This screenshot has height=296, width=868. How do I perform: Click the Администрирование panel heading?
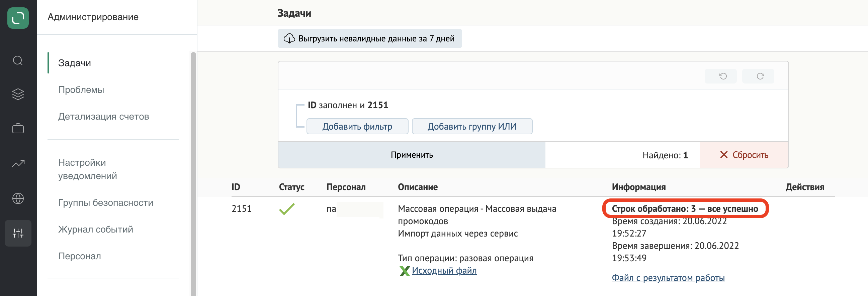pyautogui.click(x=93, y=17)
